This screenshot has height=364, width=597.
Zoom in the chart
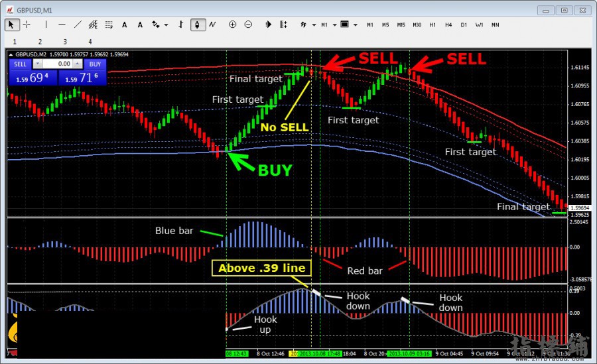pyautogui.click(x=232, y=25)
